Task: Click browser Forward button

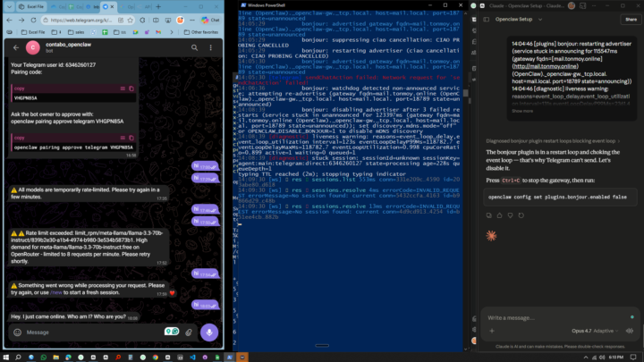Action: [x=21, y=20]
